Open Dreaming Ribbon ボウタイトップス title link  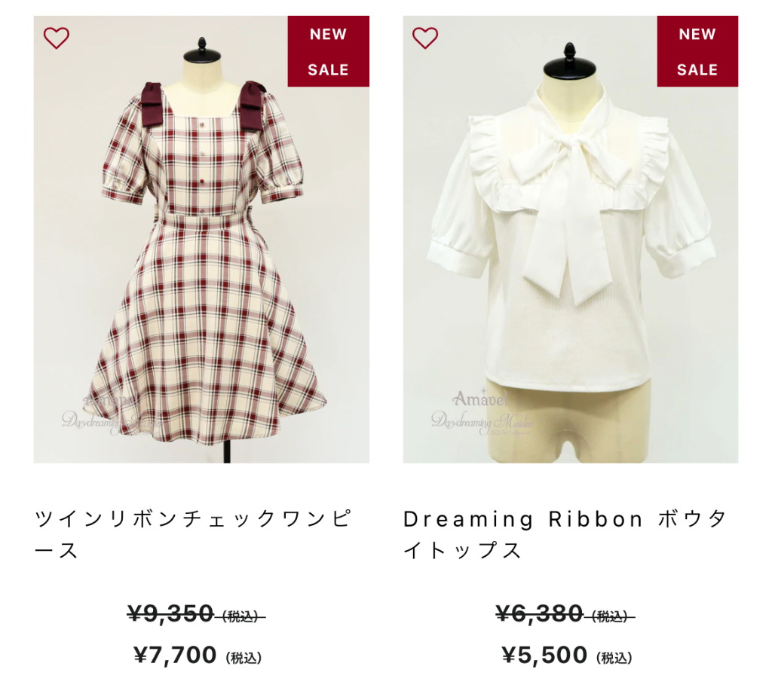pos(565,534)
